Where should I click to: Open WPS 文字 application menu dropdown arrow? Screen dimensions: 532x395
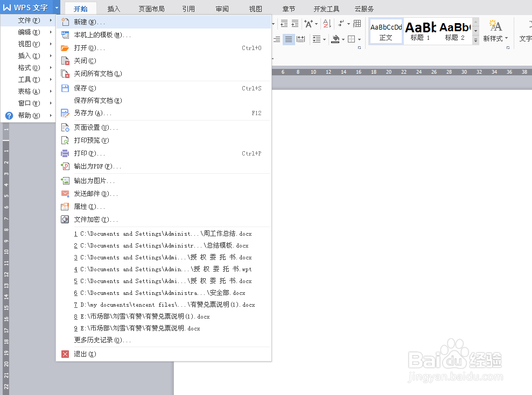tap(57, 8)
